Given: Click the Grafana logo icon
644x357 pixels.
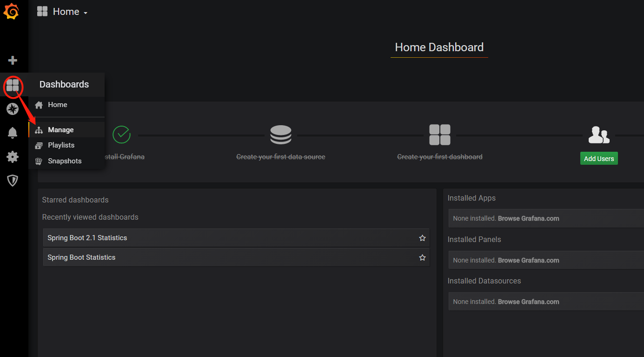Looking at the screenshot, I should 11,12.
